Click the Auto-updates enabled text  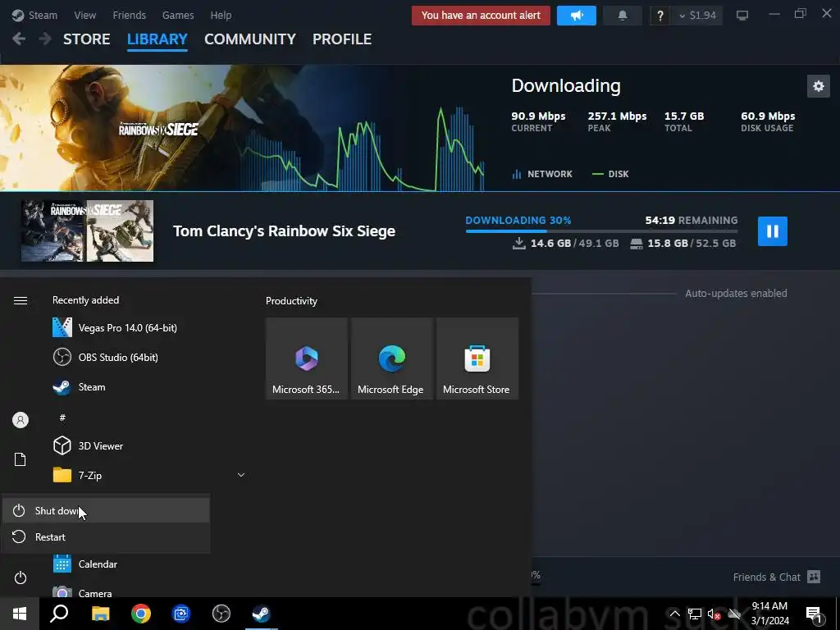click(x=736, y=294)
